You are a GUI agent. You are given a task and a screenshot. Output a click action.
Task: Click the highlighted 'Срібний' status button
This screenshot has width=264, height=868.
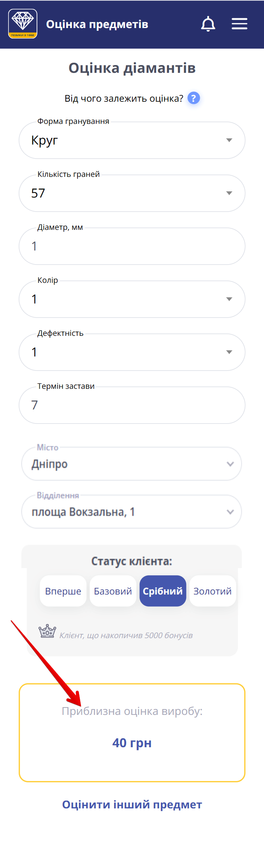pos(163,591)
